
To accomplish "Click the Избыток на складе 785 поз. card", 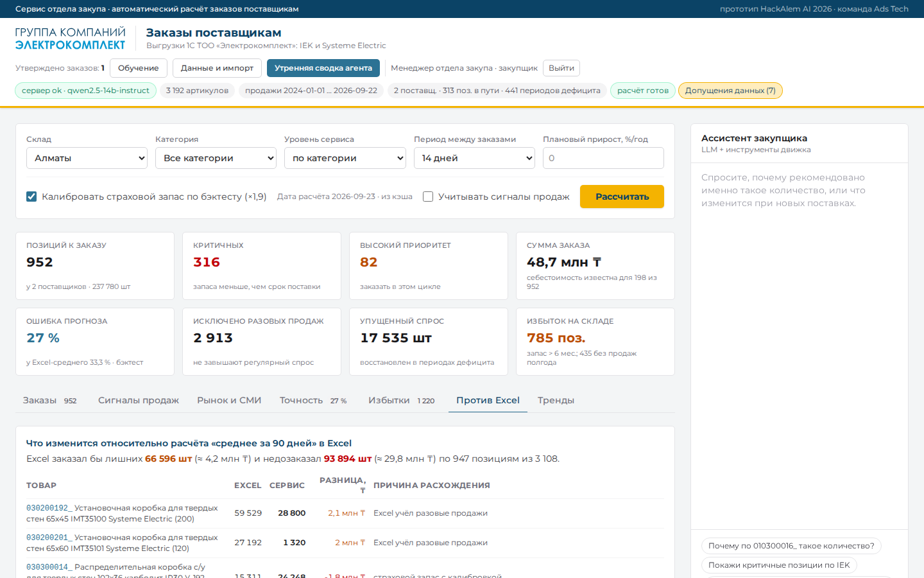I will pyautogui.click(x=595, y=342).
